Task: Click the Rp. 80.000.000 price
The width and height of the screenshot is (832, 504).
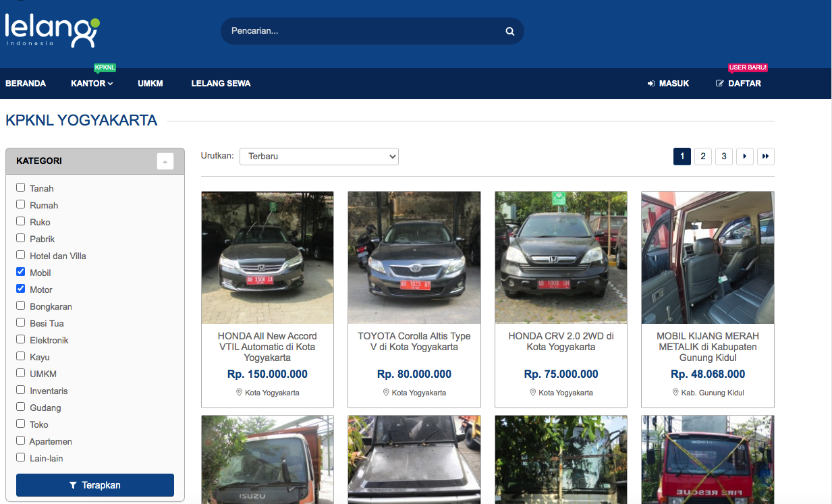Action: tap(414, 374)
